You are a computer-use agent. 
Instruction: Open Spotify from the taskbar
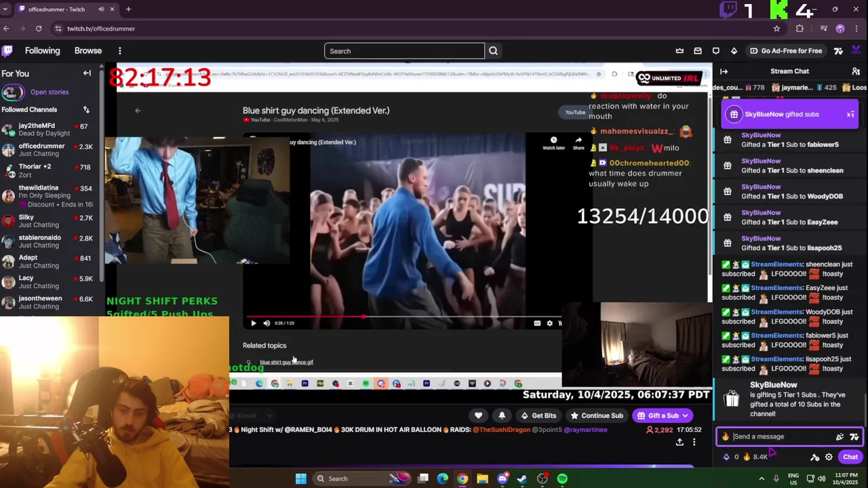(562, 479)
